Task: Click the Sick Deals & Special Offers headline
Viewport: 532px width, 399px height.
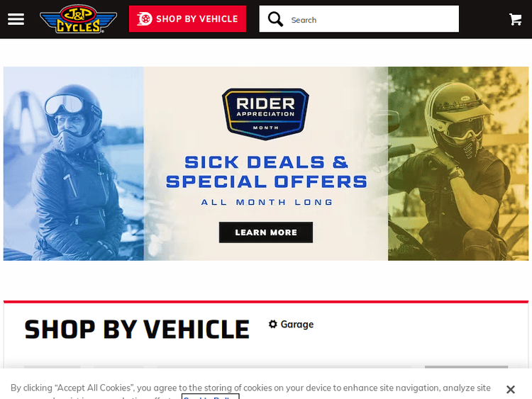Action: point(266,172)
